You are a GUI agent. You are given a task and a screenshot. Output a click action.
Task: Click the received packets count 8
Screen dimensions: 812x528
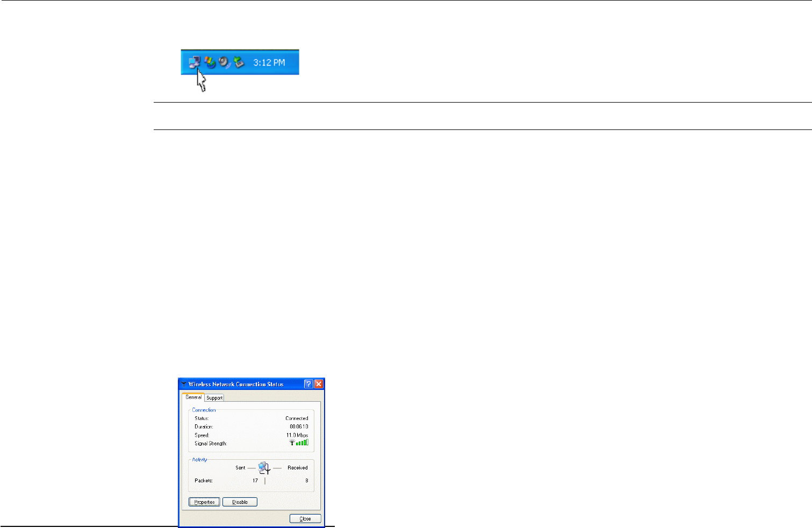tap(307, 481)
